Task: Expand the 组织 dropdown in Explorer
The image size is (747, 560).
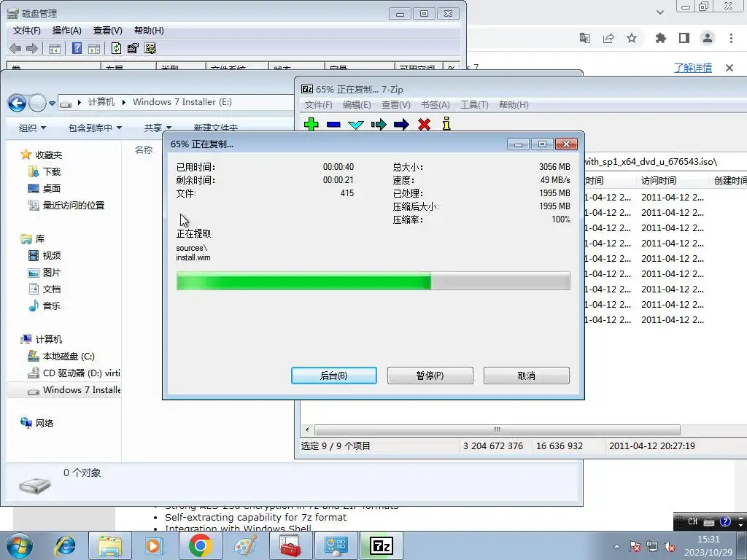Action: [x=32, y=128]
